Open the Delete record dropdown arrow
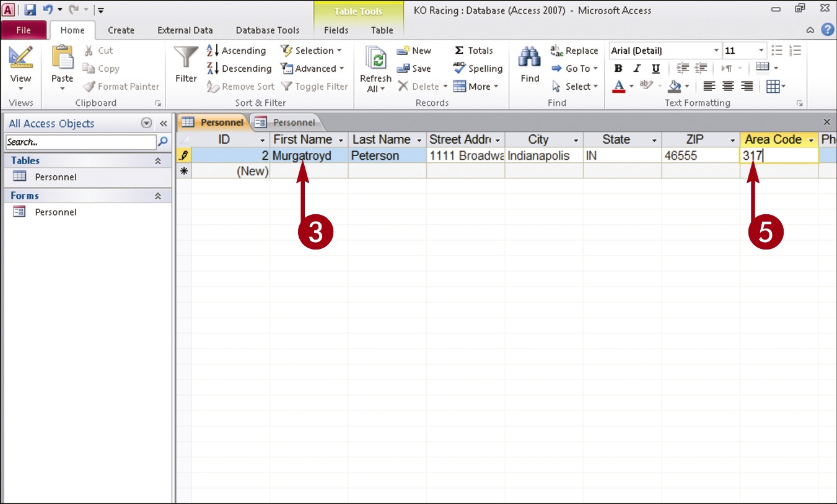837x504 pixels. click(445, 87)
